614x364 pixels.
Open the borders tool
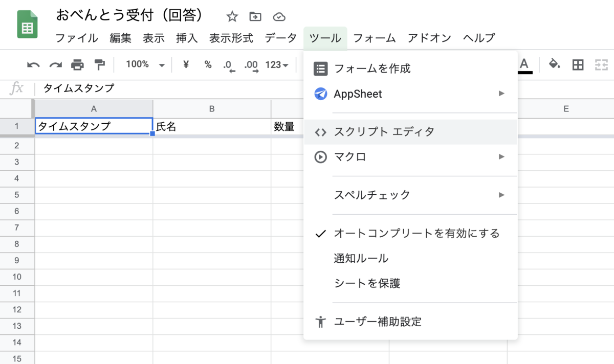[x=578, y=64]
